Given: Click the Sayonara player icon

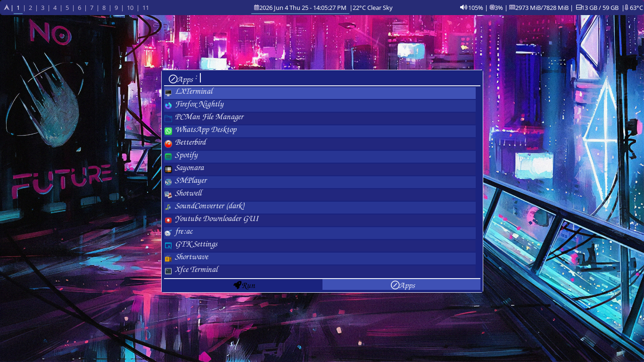Looking at the screenshot, I should [x=168, y=169].
